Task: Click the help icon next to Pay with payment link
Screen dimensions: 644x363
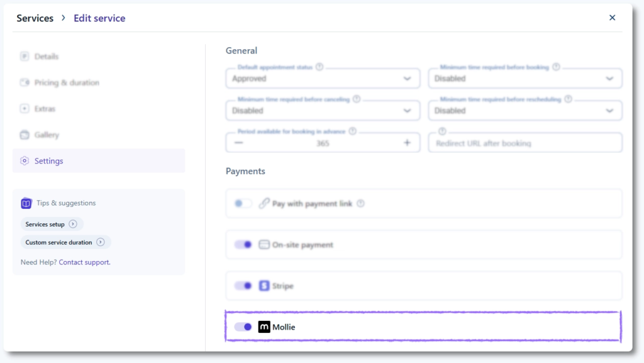Action: click(360, 204)
